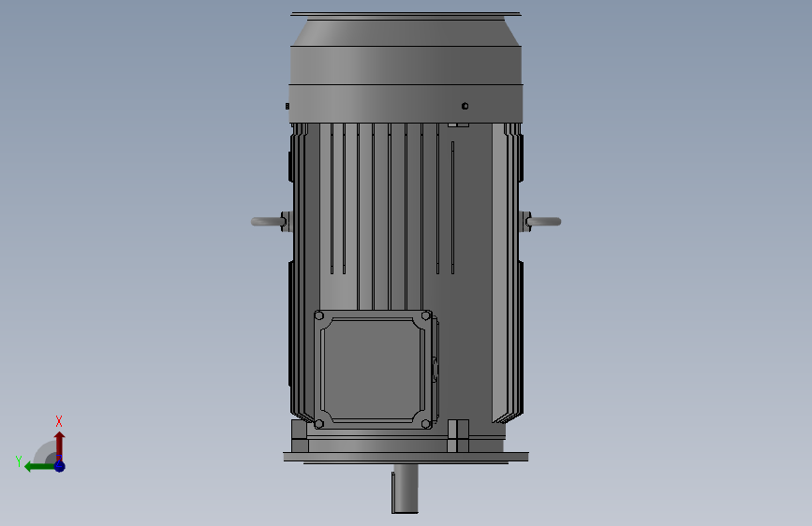The image size is (812, 526).
Task: Select the left lifting eye bolt rod
Action: point(268,222)
